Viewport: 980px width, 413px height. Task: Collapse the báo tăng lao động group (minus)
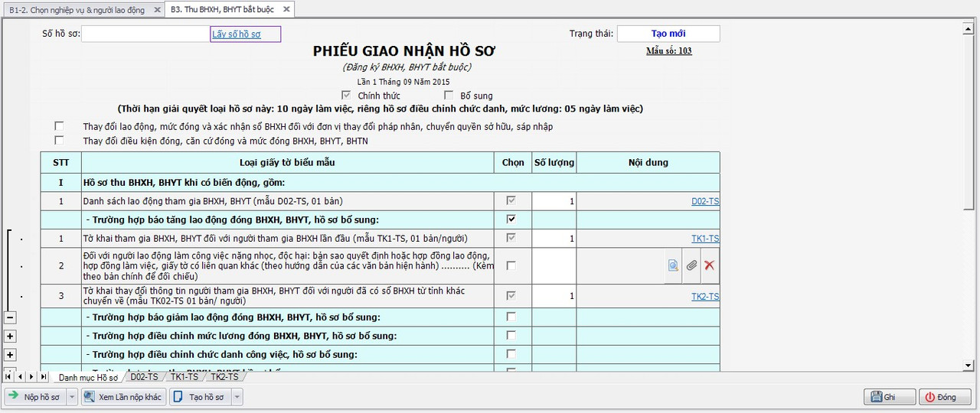[10, 317]
